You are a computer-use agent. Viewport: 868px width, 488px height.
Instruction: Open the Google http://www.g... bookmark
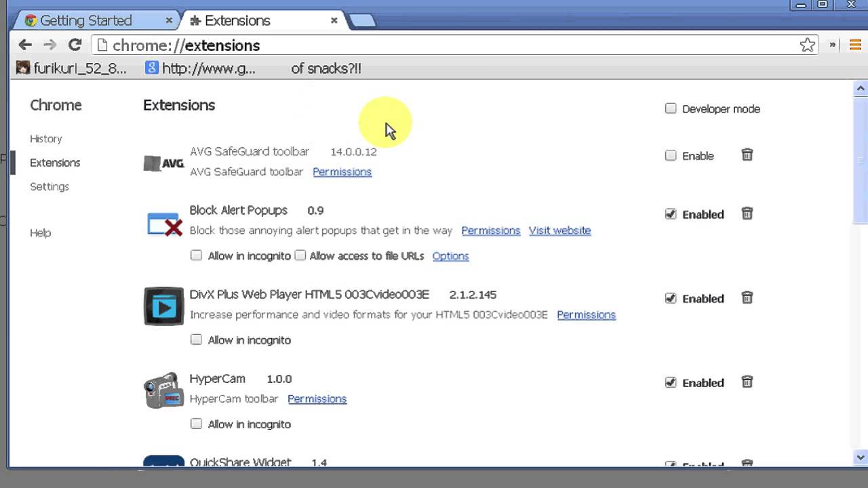pos(200,68)
